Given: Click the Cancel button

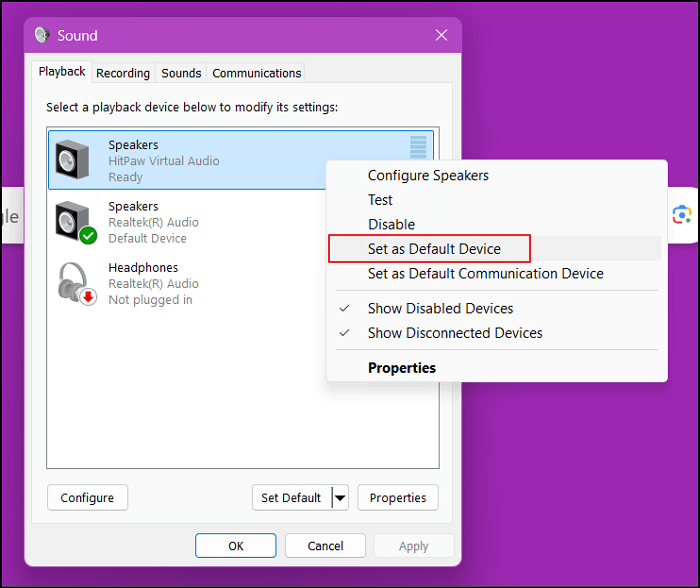Looking at the screenshot, I should [325, 546].
